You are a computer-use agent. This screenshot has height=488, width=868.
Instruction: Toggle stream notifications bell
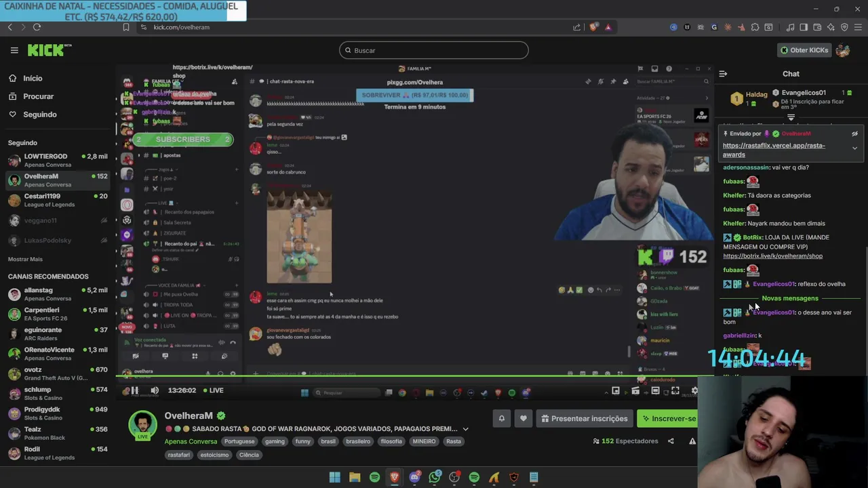501,418
